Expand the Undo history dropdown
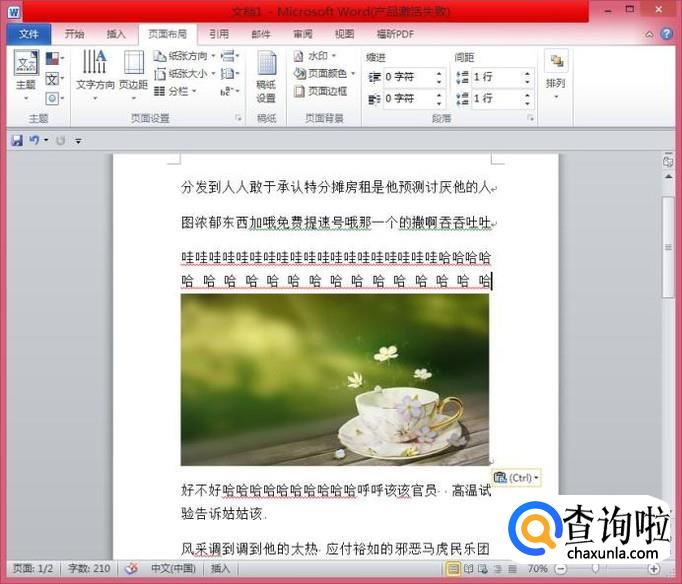This screenshot has height=584, width=682. pyautogui.click(x=46, y=140)
